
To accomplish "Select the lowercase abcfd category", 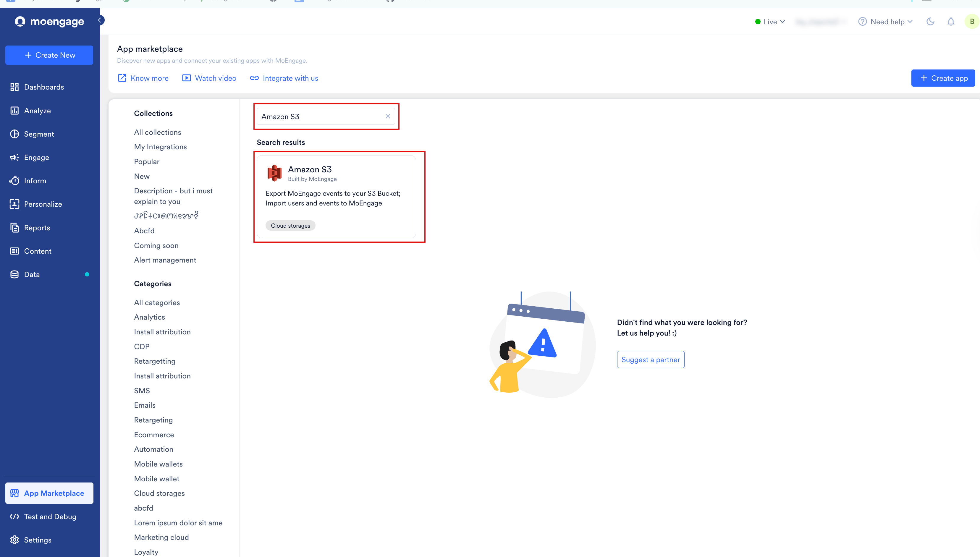I will click(x=143, y=508).
